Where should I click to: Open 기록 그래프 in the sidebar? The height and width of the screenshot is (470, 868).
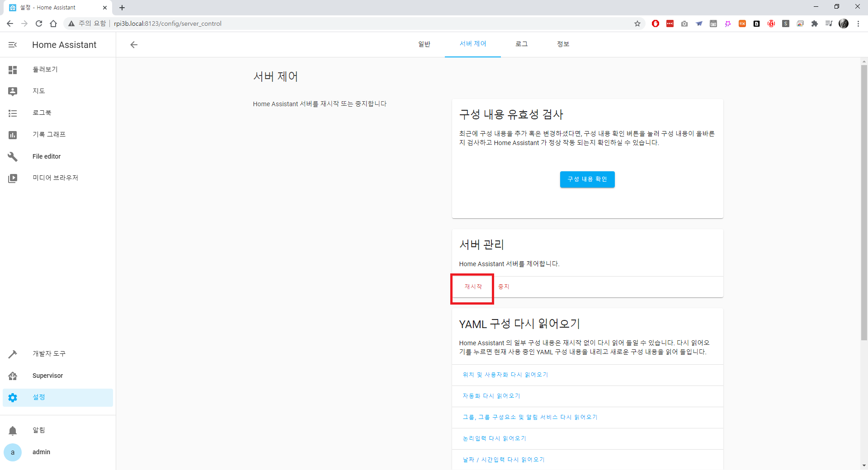tap(58, 135)
